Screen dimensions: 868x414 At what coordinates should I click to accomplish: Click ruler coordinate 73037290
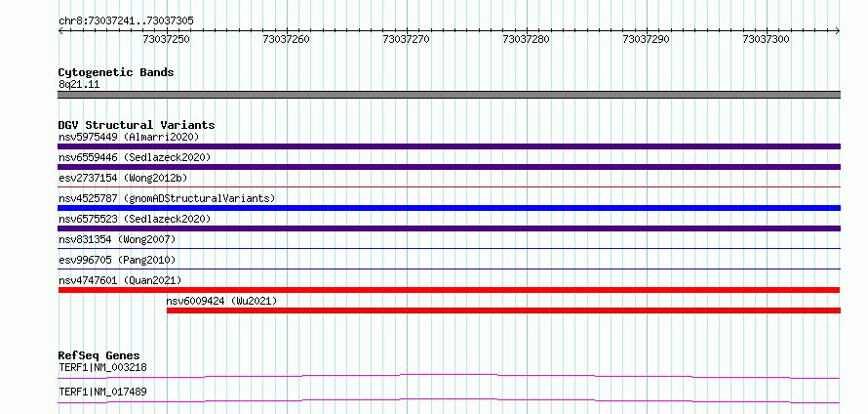(x=647, y=39)
